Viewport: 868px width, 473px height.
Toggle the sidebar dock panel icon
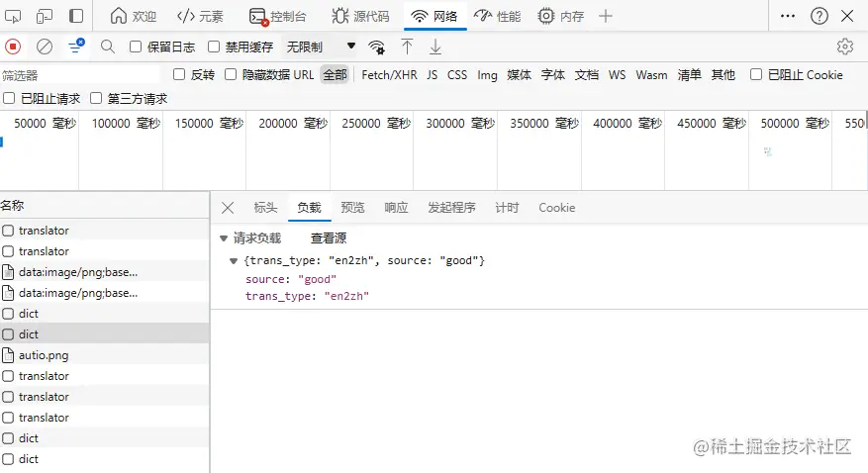[76, 16]
